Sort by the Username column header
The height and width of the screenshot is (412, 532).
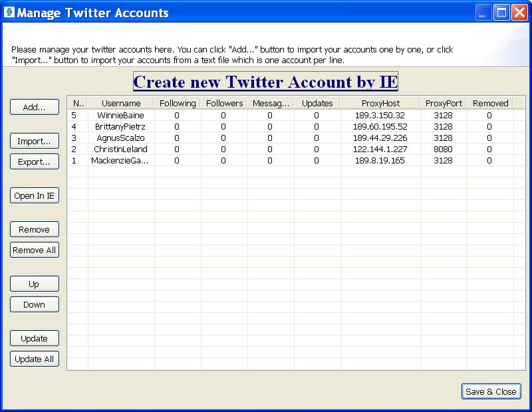point(121,104)
